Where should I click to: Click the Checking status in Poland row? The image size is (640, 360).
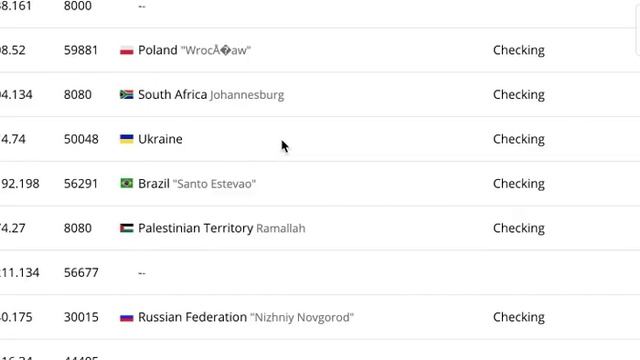(519, 50)
